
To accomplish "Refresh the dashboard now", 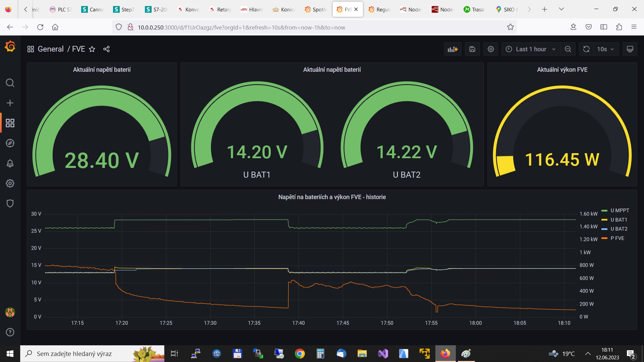I will [x=586, y=49].
